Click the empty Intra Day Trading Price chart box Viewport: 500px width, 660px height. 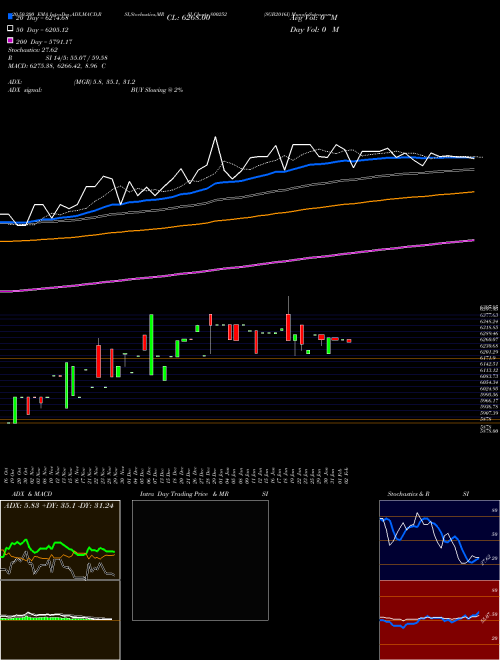(200, 560)
